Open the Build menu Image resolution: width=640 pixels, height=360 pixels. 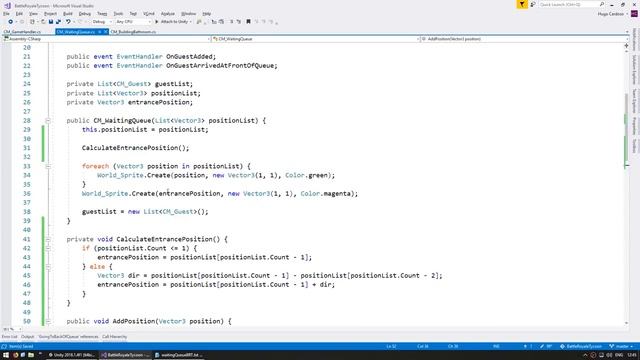68,14
